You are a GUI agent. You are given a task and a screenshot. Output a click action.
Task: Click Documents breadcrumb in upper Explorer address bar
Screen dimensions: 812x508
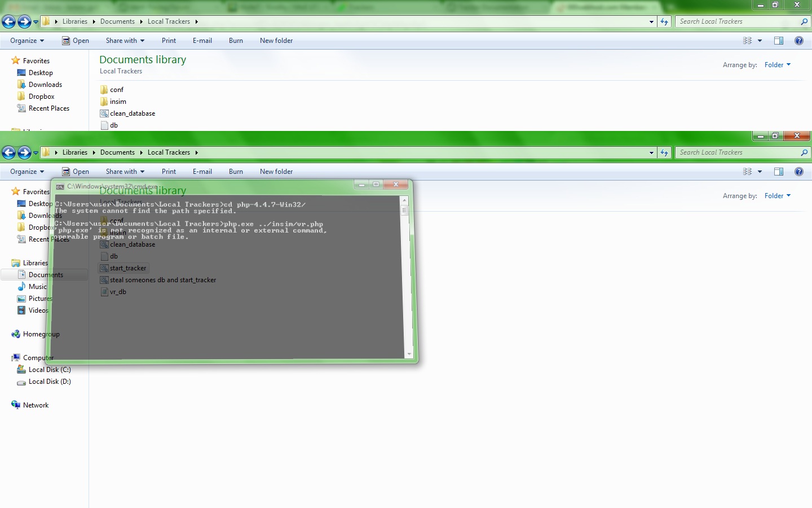117,21
